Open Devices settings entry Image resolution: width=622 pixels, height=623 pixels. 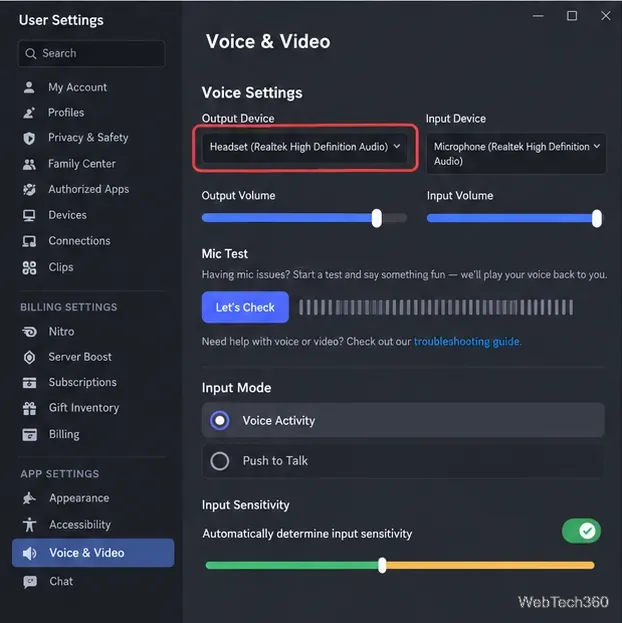68,215
